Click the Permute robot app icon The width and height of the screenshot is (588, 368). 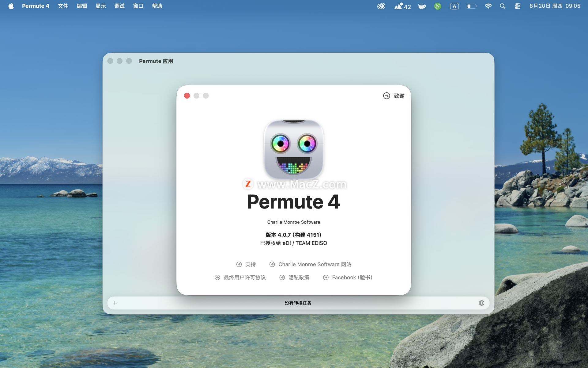294,149
